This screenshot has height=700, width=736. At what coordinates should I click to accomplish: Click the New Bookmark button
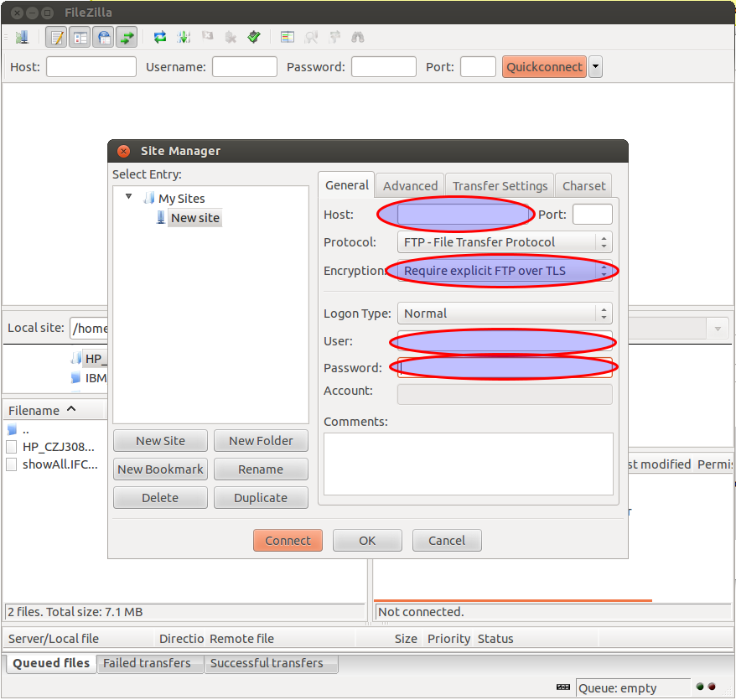tap(160, 469)
